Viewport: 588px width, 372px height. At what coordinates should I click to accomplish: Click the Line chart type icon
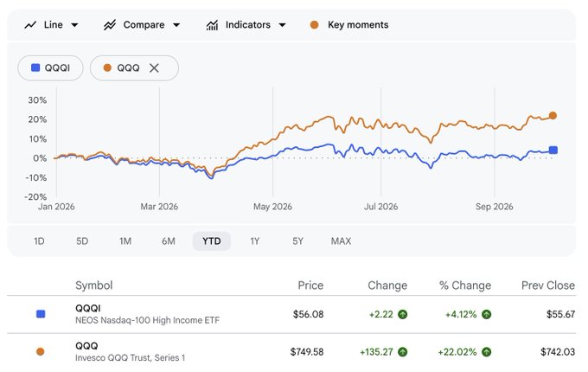pos(30,25)
